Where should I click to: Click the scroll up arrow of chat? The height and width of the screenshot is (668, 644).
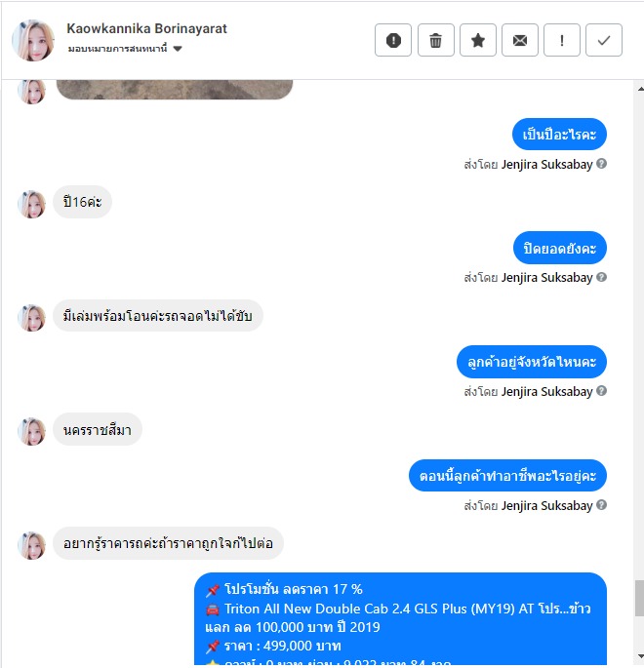[x=640, y=89]
